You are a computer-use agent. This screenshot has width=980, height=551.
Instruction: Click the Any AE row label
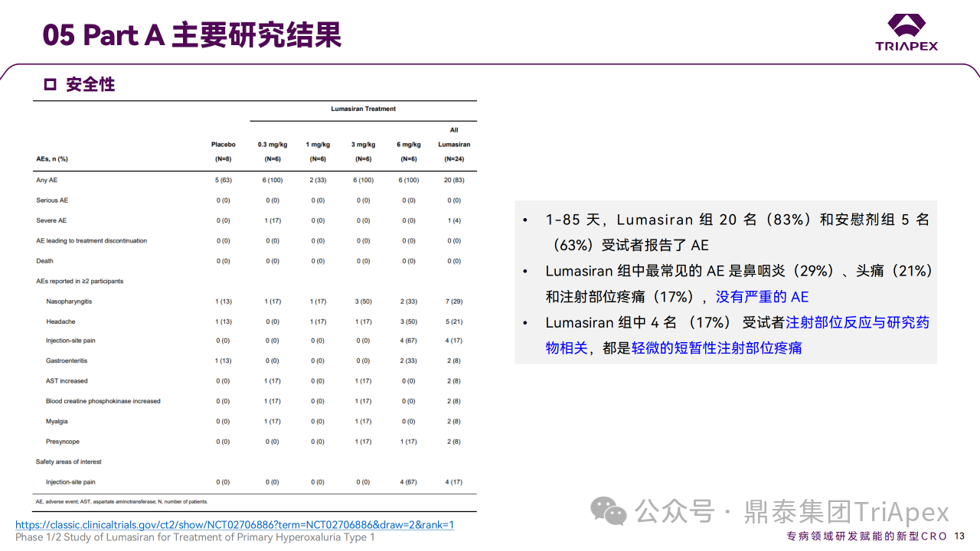pos(47,180)
